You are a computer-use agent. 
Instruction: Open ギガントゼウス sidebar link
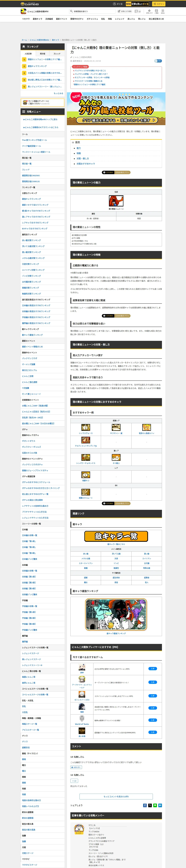coord(29,441)
